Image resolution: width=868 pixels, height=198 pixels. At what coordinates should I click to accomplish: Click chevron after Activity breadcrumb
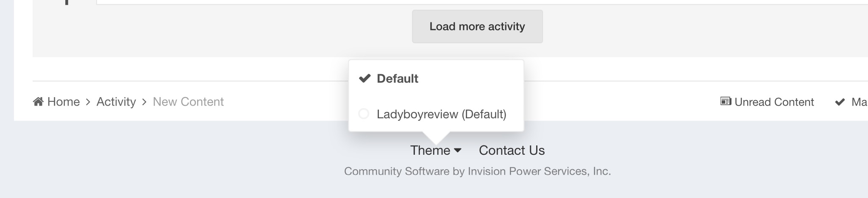(145, 102)
